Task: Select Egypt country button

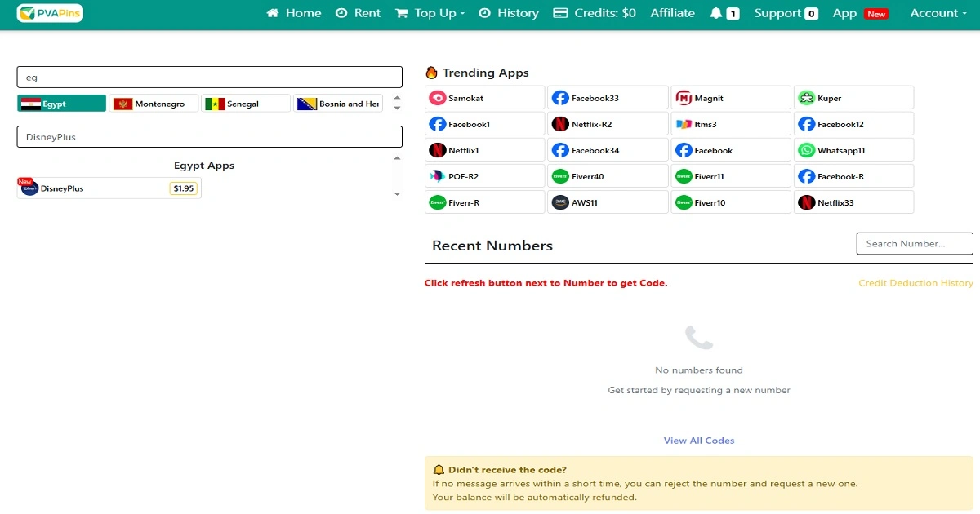Action: click(x=62, y=104)
